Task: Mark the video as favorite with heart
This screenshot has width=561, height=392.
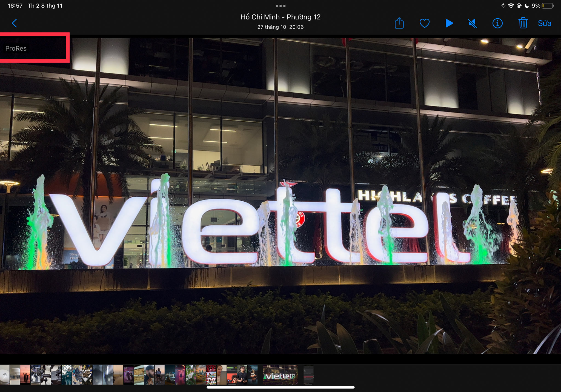Action: [424, 23]
